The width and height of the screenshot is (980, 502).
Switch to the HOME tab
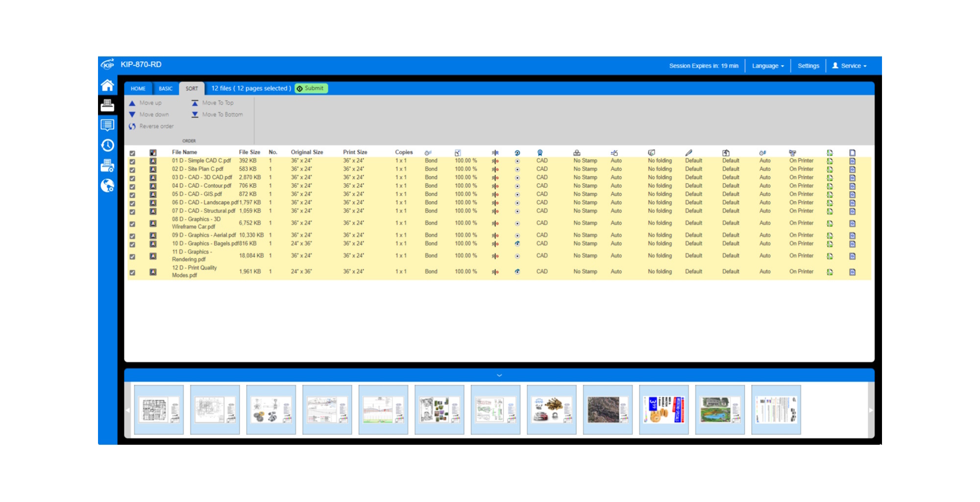click(138, 89)
